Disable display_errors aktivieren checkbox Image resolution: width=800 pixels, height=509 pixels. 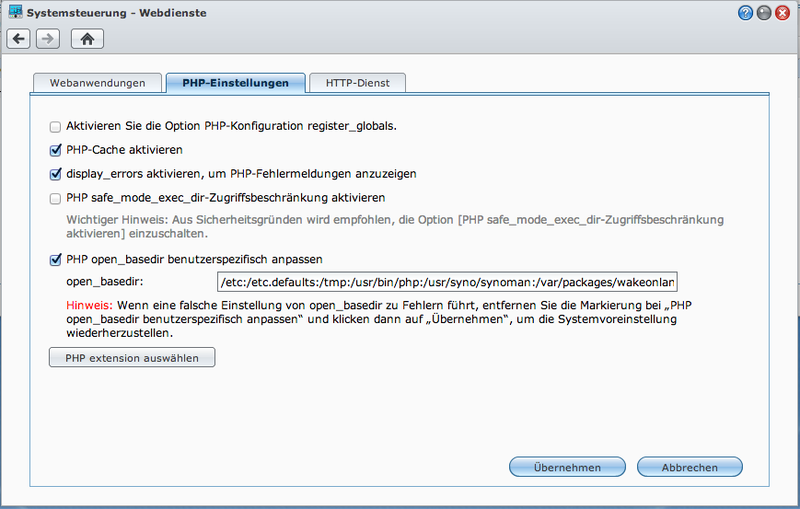(x=55, y=174)
